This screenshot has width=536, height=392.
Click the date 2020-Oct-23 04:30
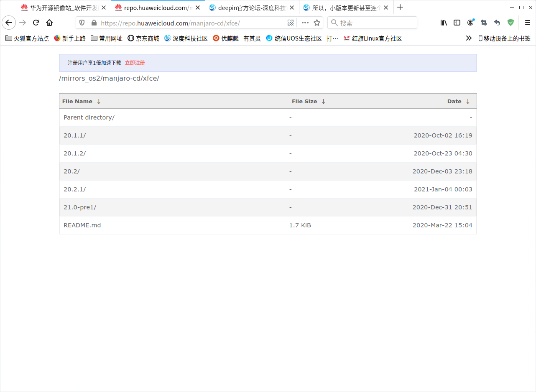point(443,153)
